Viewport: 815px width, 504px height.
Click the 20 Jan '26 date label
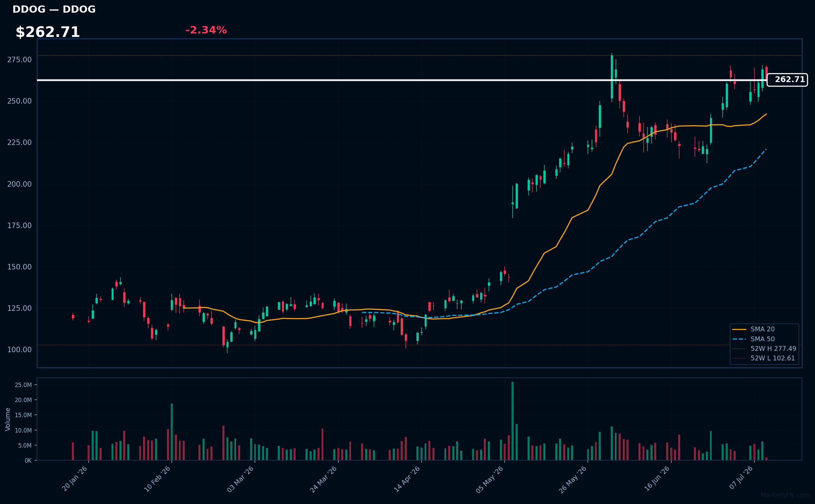75,479
